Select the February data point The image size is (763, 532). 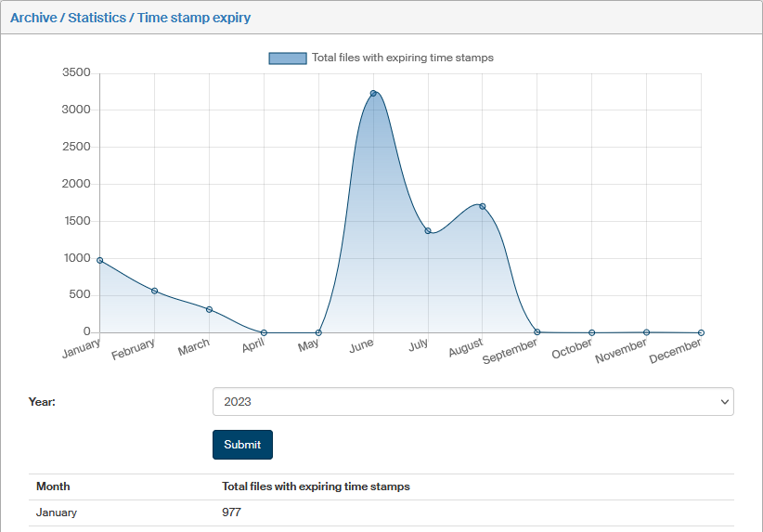click(x=155, y=292)
